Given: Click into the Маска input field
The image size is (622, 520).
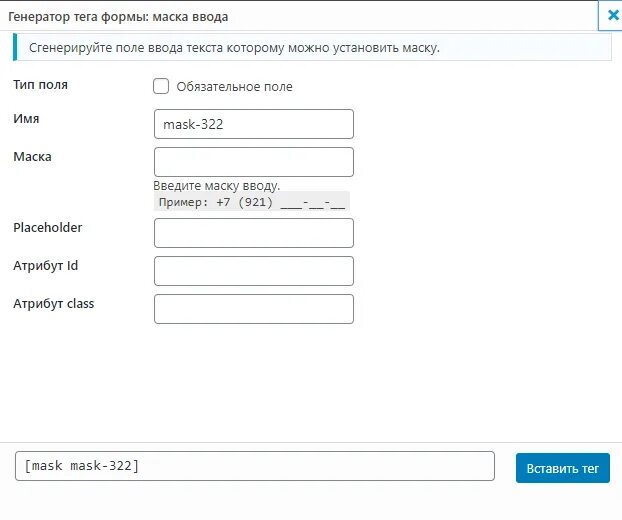Looking at the screenshot, I should (253, 162).
